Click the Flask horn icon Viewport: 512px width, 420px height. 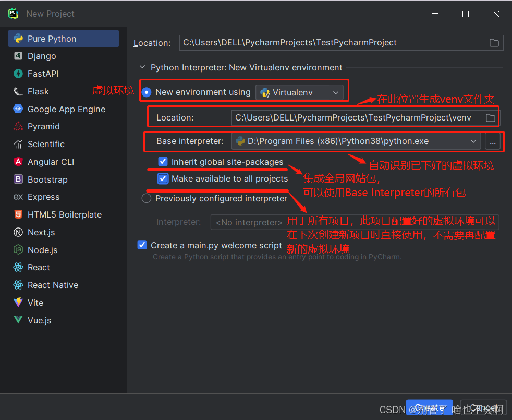tap(18, 91)
